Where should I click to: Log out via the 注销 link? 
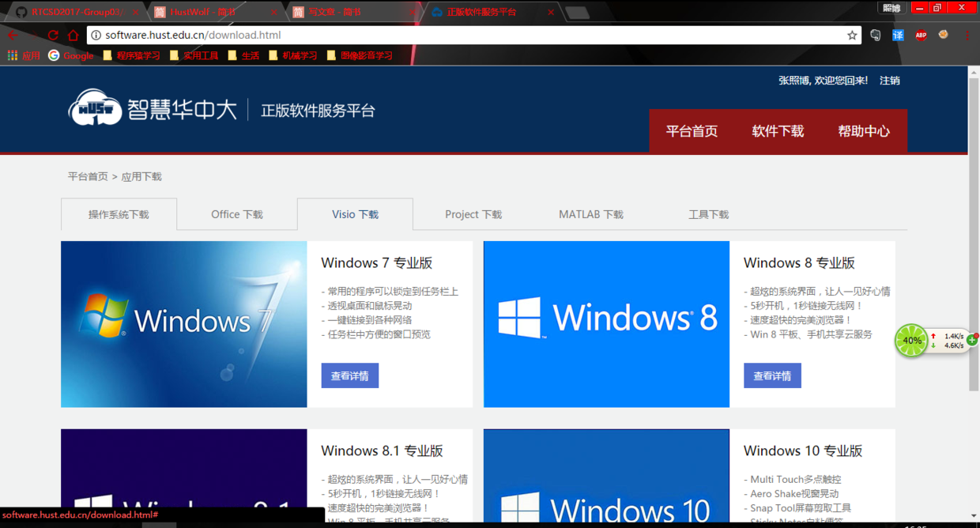[890, 81]
